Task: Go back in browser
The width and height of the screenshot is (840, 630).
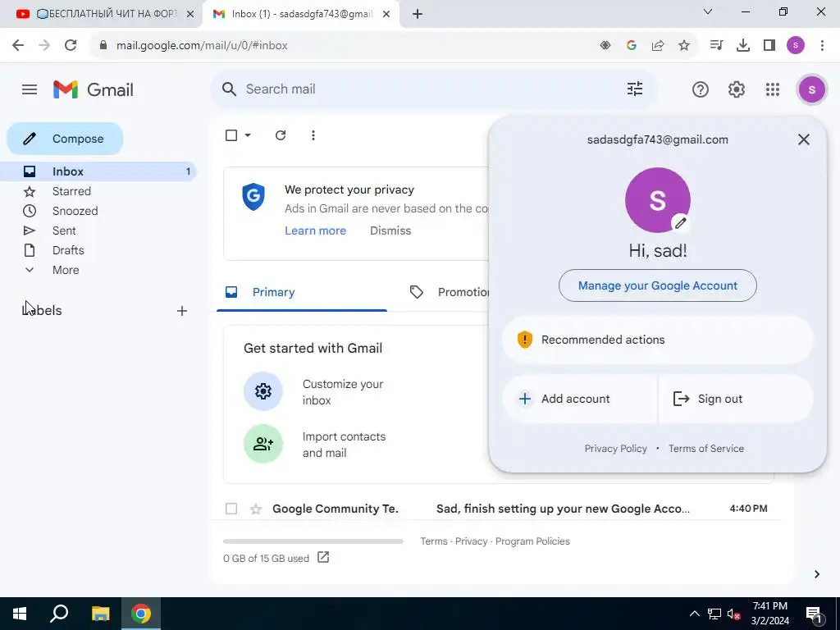Action: 18,45
